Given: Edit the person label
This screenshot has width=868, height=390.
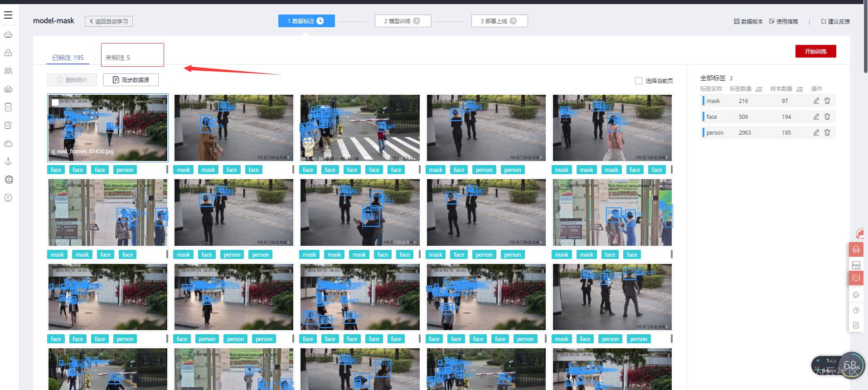Looking at the screenshot, I should 816,132.
